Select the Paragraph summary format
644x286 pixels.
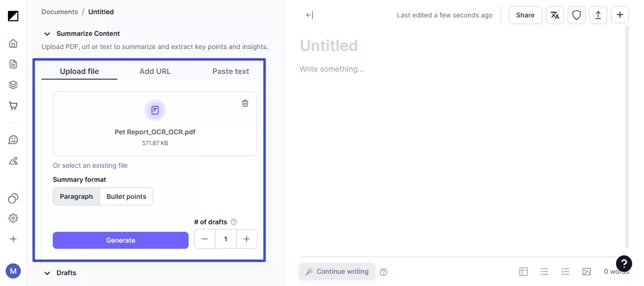pyautogui.click(x=76, y=196)
